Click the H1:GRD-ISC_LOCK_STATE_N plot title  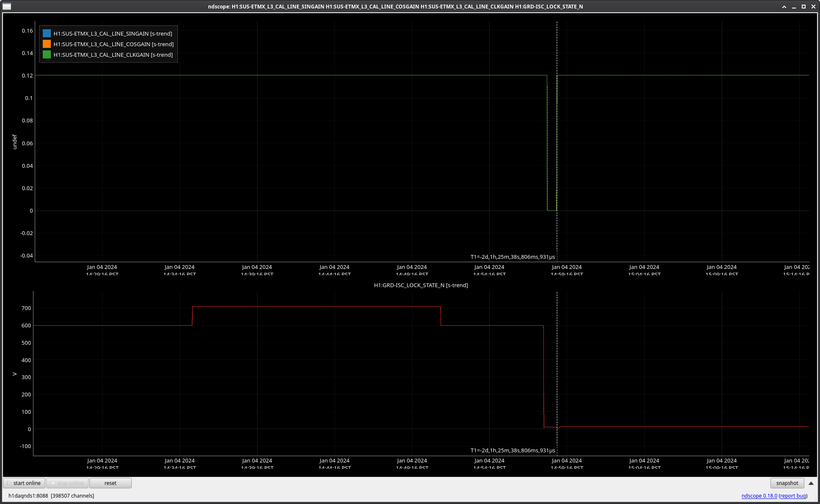[x=421, y=285]
